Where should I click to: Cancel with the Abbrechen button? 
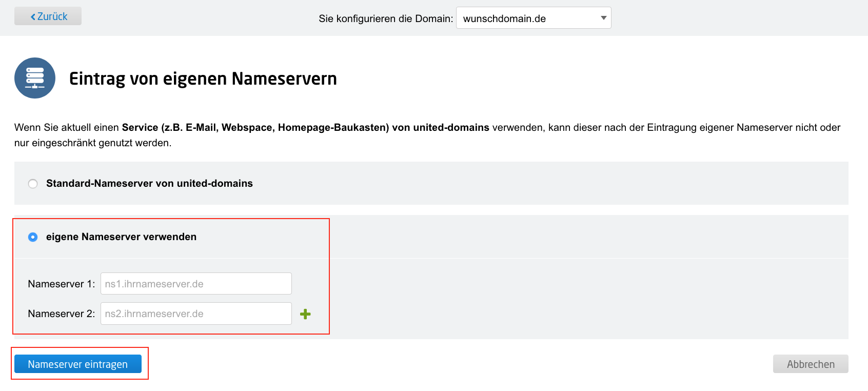tap(811, 364)
